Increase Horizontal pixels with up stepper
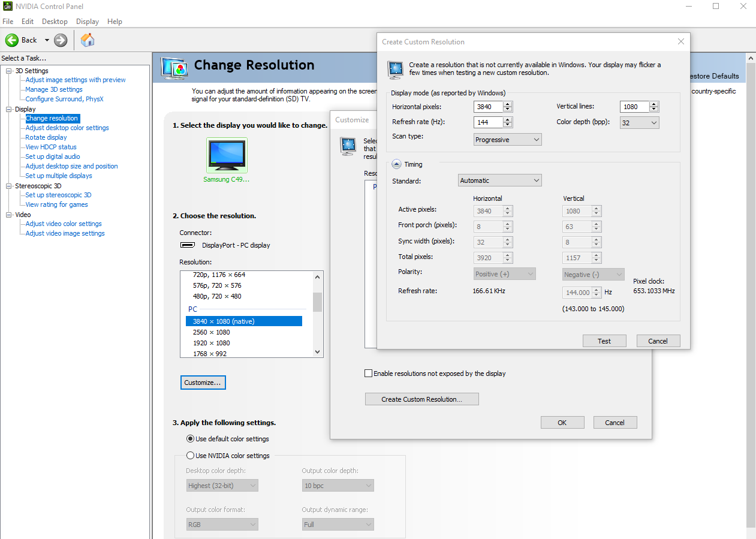The image size is (756, 539). 508,104
